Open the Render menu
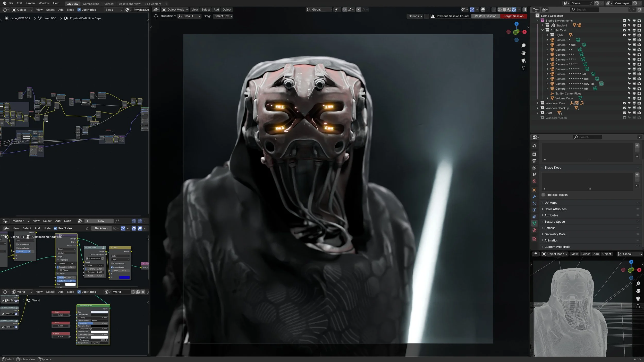644x362 pixels. point(30,3)
